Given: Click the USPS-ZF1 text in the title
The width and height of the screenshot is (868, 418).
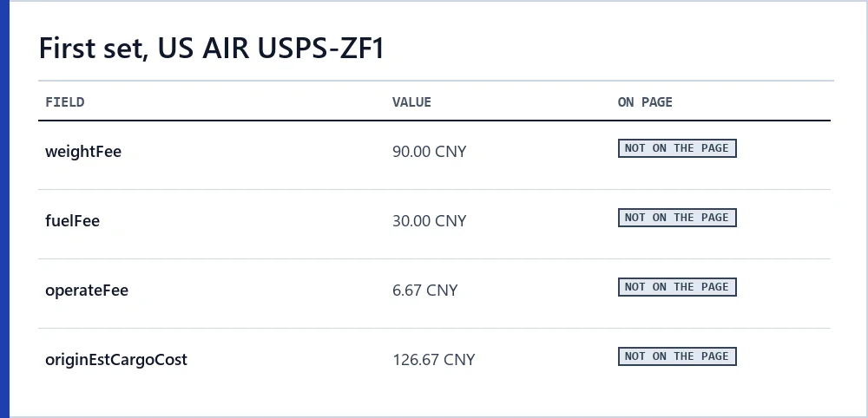Looking at the screenshot, I should click(321, 48).
